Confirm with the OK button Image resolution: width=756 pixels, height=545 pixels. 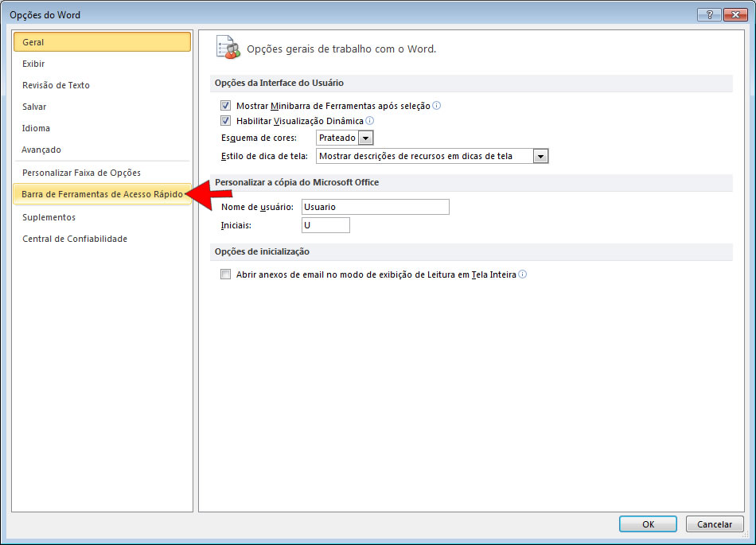pyautogui.click(x=648, y=524)
